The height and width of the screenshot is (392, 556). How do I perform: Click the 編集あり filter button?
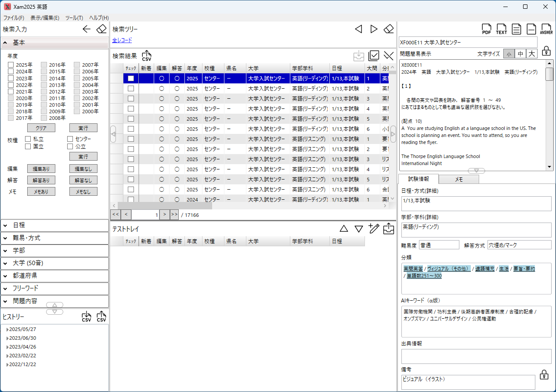point(41,169)
